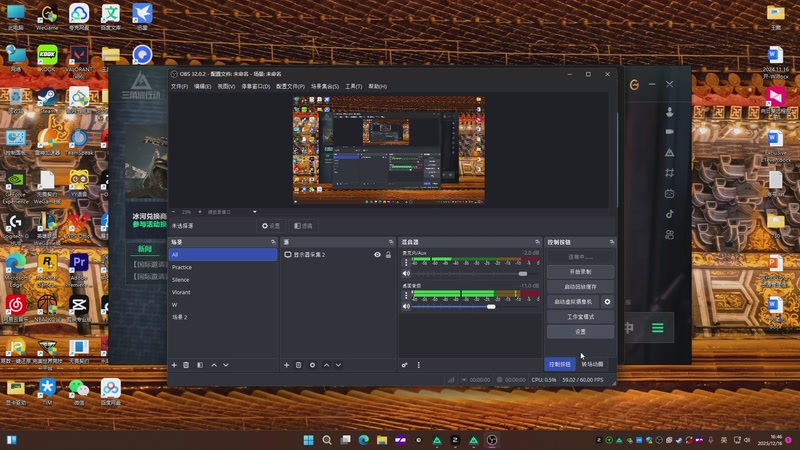Mute the desktop audio speaker icon

[406, 306]
